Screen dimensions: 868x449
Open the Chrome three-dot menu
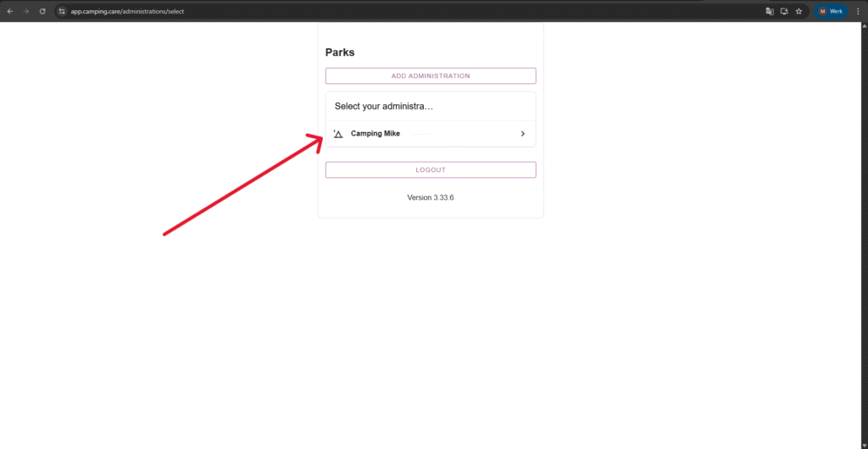858,11
